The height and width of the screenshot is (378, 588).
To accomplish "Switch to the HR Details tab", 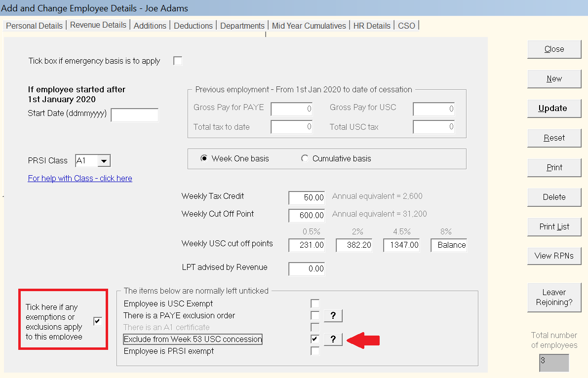I will tap(371, 25).
